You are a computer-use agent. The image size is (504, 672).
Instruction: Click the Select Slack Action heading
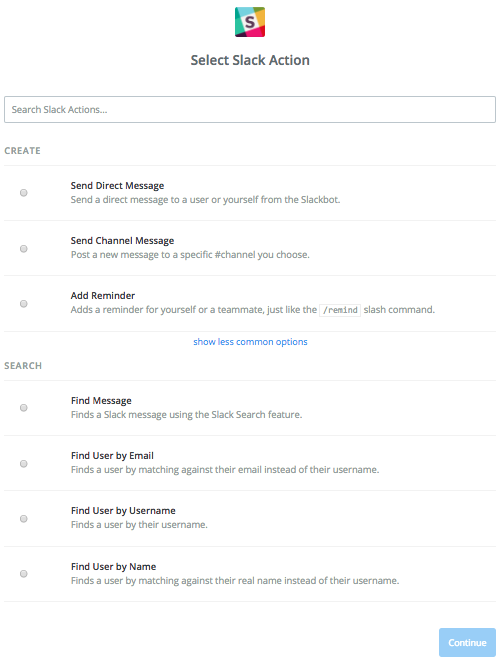click(x=250, y=60)
